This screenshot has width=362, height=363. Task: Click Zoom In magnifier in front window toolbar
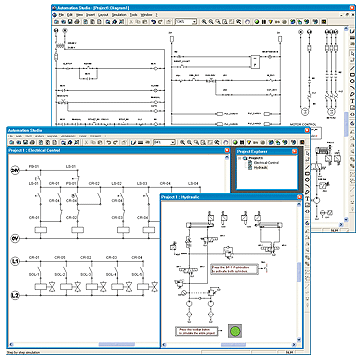tap(183, 142)
